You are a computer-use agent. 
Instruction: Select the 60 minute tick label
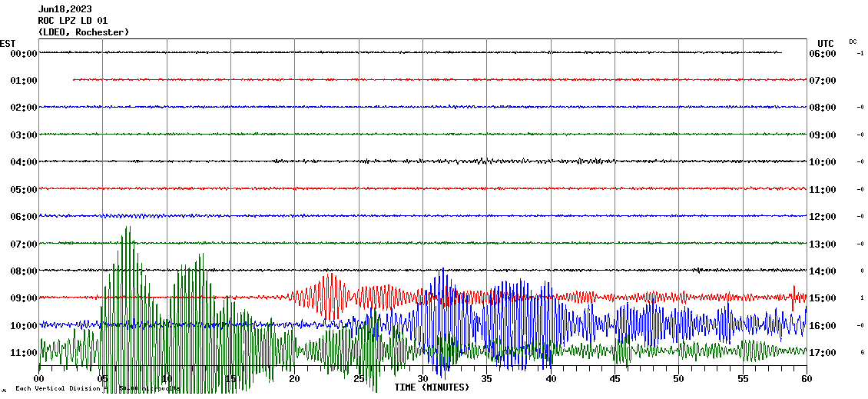pos(806,379)
